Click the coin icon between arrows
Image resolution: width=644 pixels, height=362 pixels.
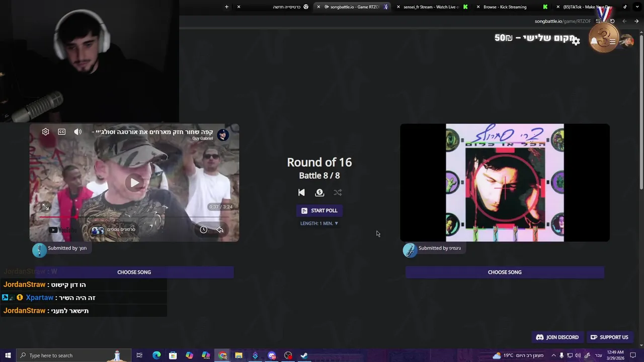tap(319, 193)
